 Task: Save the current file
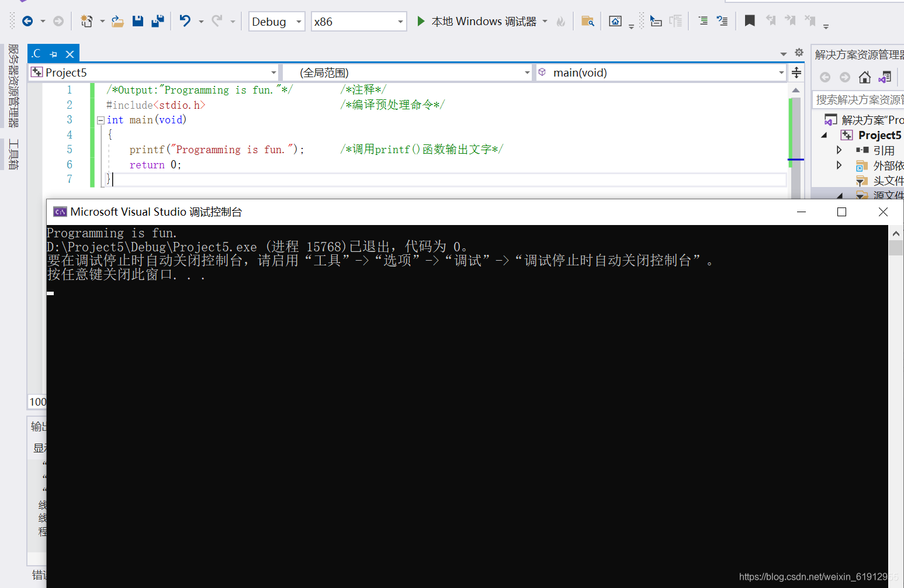[138, 22]
